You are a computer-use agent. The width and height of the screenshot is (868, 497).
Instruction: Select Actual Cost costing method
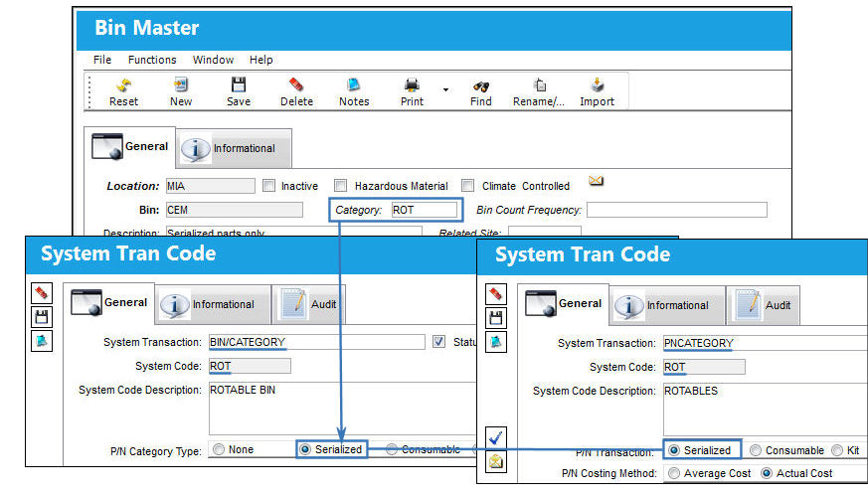pyautogui.click(x=767, y=473)
